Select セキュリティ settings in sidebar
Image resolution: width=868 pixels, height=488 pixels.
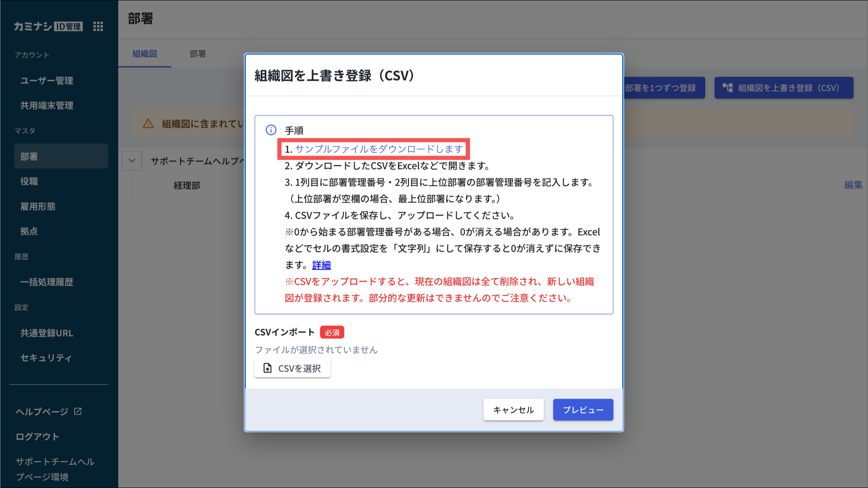click(x=46, y=358)
